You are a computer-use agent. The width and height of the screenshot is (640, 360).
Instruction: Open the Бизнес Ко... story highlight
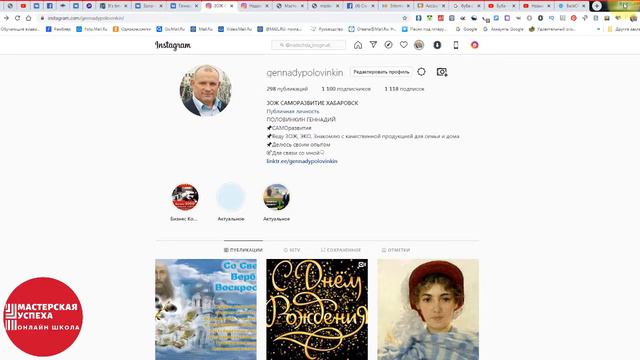(185, 197)
